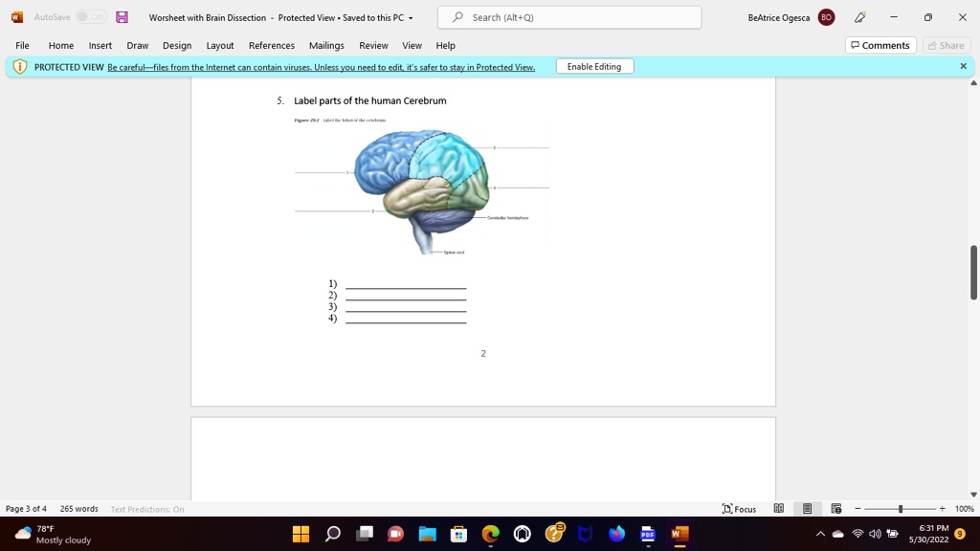Switch to Read Mode view icon
This screenshot has width=980, height=551.
click(x=779, y=509)
